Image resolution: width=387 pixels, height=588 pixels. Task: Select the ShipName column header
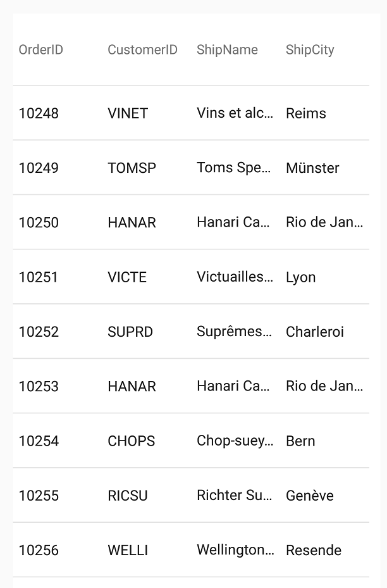pyautogui.click(x=227, y=50)
